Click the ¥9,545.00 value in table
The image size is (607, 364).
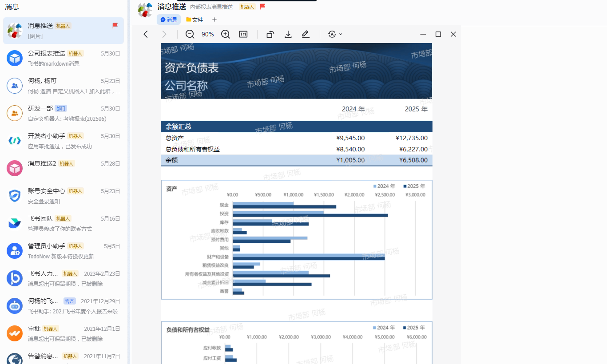tap(350, 138)
